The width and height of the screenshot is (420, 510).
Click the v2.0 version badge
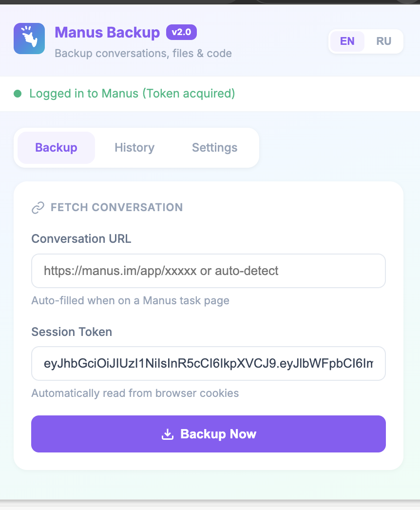click(x=181, y=33)
